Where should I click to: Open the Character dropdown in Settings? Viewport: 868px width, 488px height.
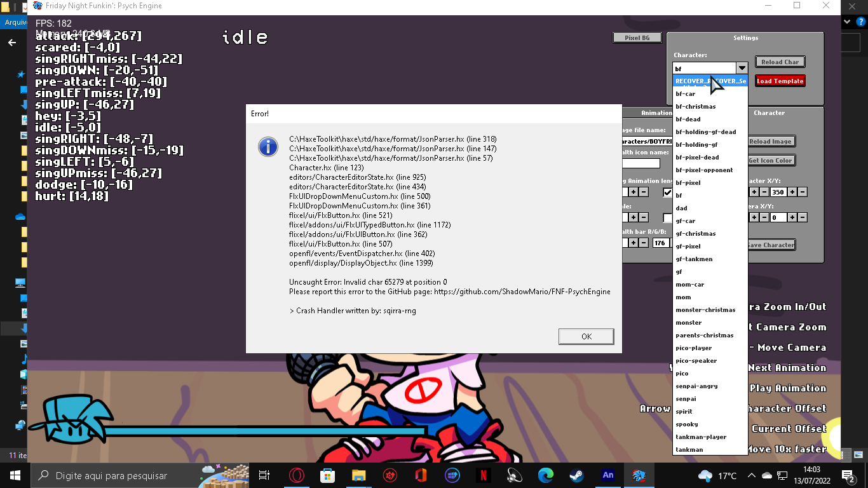coord(741,67)
